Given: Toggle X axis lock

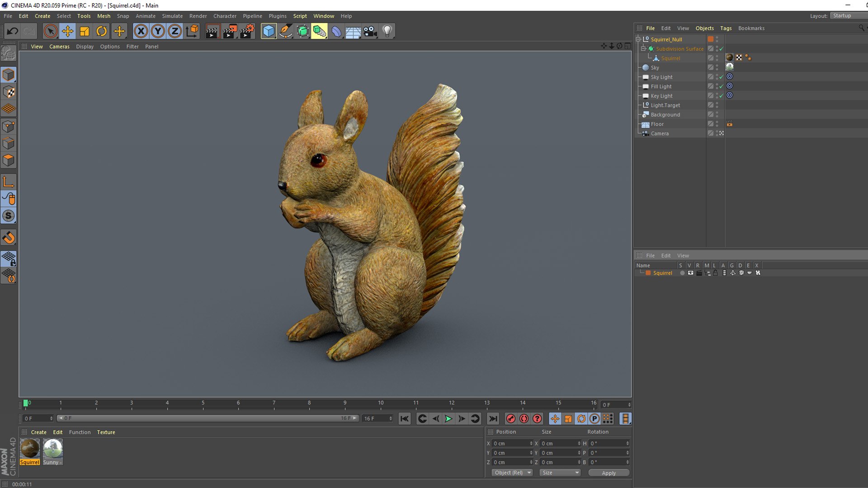Looking at the screenshot, I should click(141, 31).
